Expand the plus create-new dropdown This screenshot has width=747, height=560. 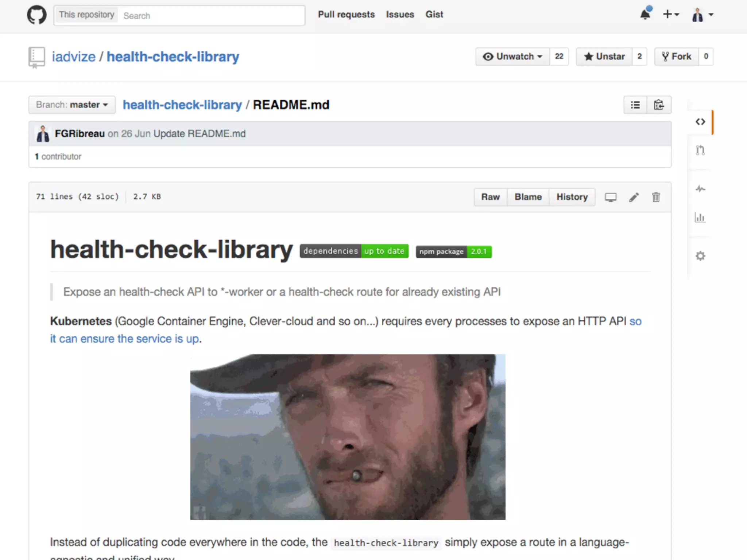(670, 15)
